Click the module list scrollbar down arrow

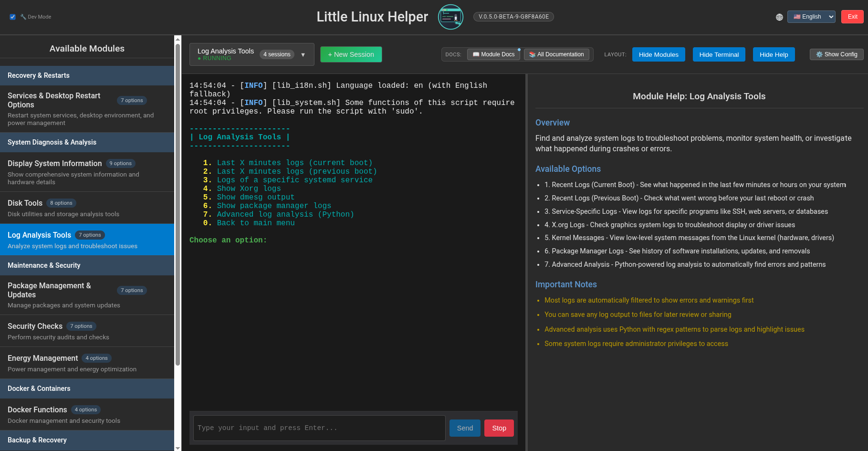[x=178, y=448]
